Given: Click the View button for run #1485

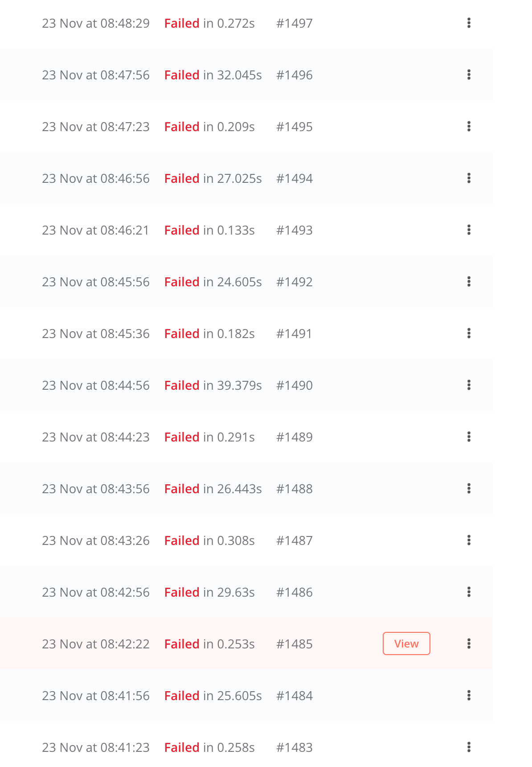Looking at the screenshot, I should 406,644.
